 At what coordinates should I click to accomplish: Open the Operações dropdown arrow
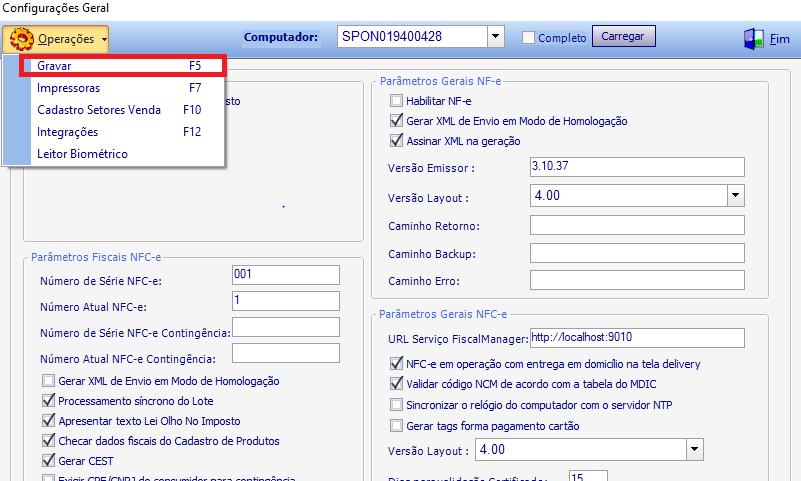click(104, 39)
